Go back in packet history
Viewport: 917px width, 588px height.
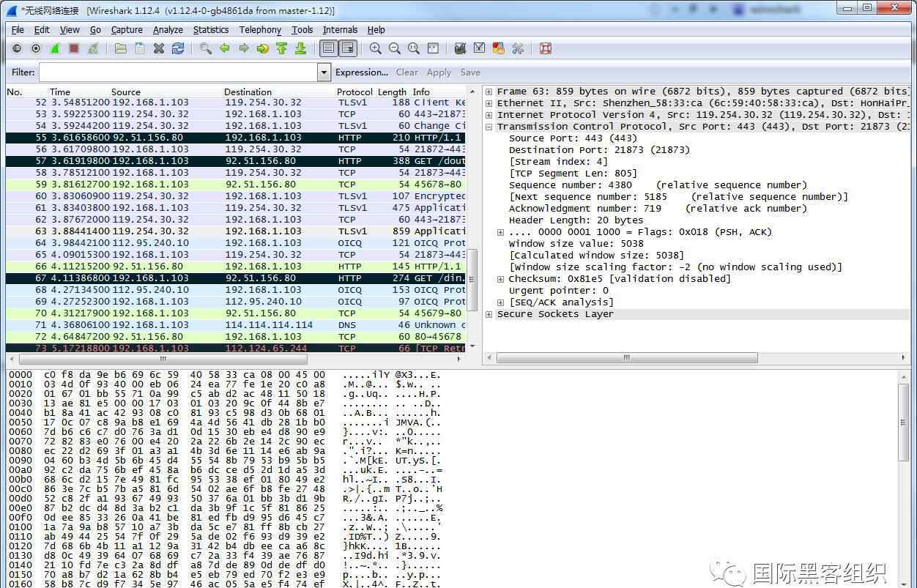[x=225, y=48]
